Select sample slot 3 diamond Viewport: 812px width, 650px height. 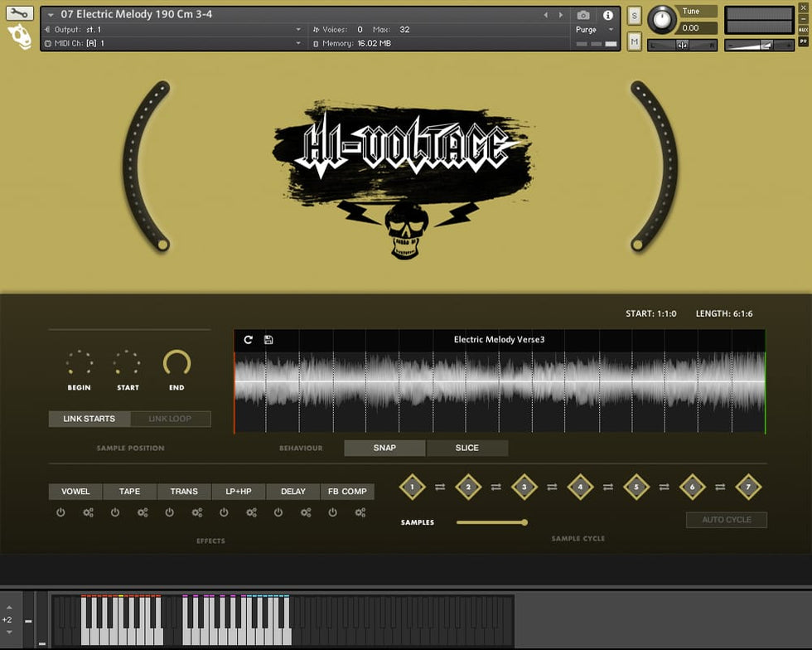click(x=524, y=487)
